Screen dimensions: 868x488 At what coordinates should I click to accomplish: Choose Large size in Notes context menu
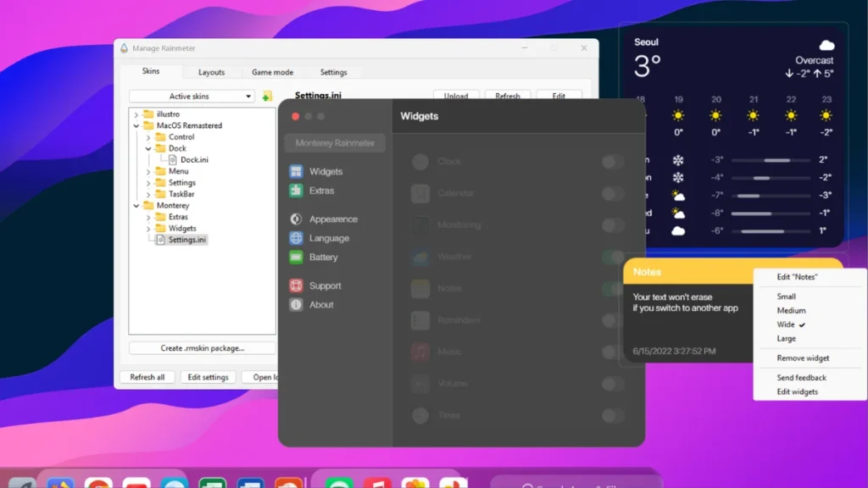coord(786,339)
